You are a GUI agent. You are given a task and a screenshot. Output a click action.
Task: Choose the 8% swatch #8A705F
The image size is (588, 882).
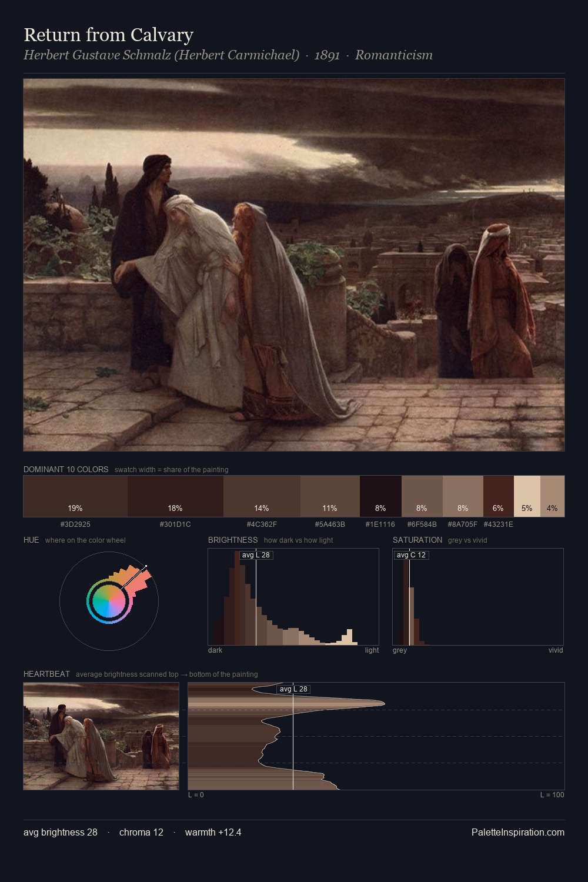[463, 496]
